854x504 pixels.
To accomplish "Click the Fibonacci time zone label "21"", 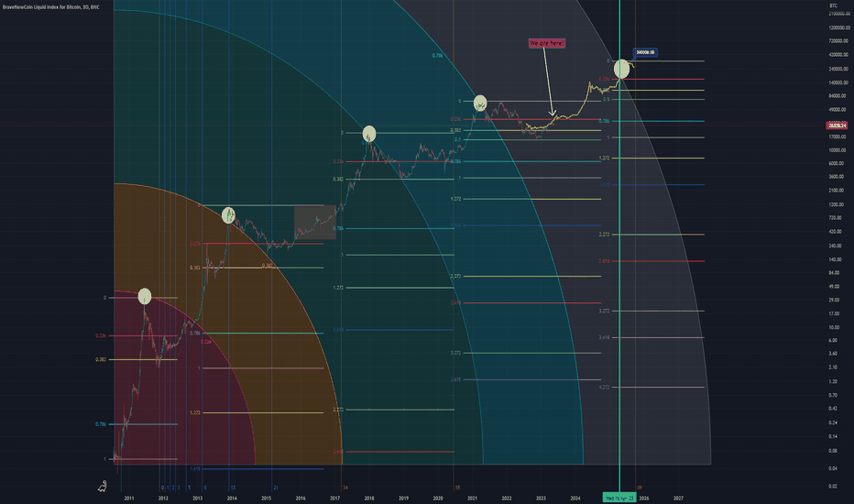I will click(276, 488).
